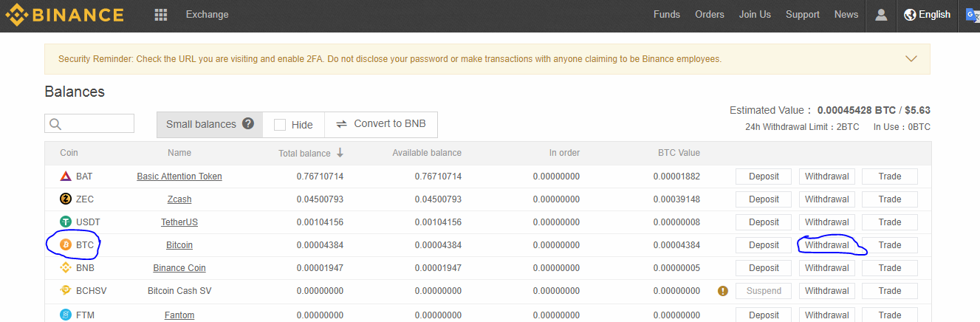The height and width of the screenshot is (322, 980).
Task: Click the BCHSV warning exclamation icon
Action: pos(723,291)
